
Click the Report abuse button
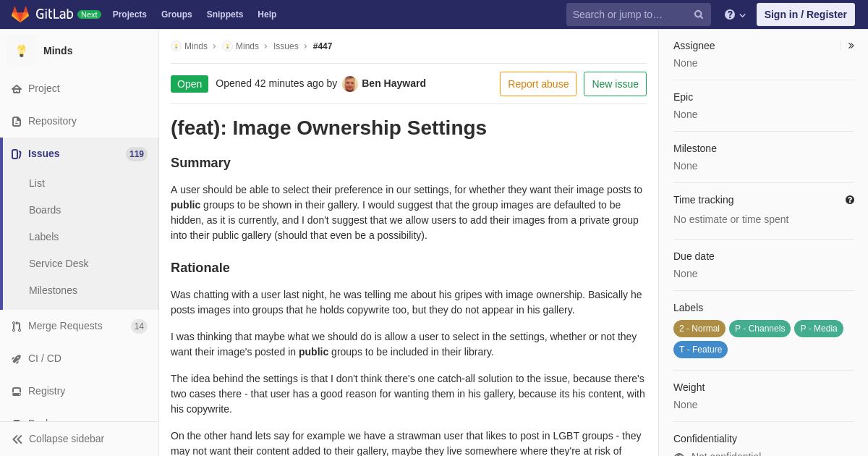[x=538, y=84]
